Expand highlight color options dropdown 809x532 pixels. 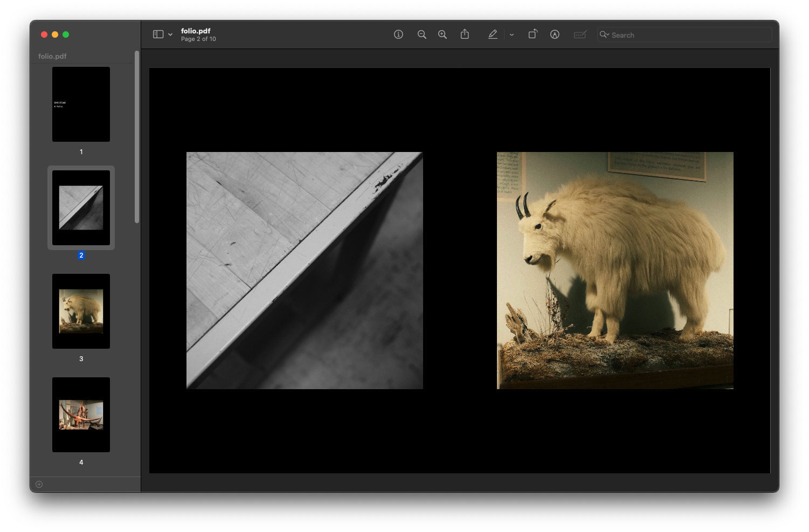511,34
